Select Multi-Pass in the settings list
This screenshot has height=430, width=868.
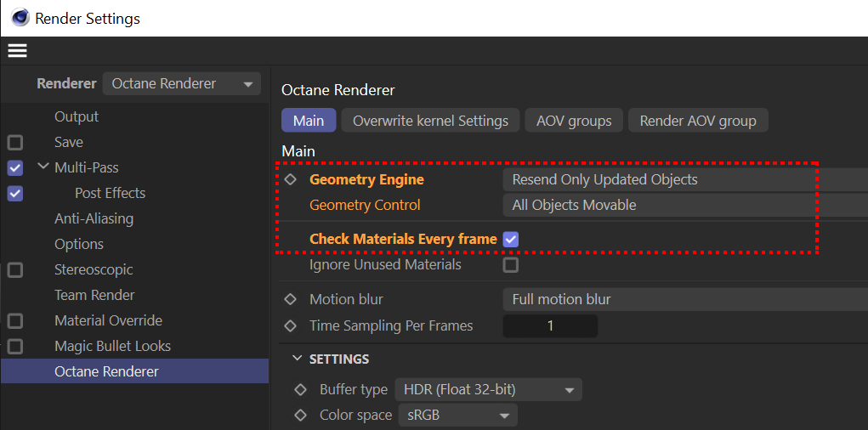pos(87,167)
